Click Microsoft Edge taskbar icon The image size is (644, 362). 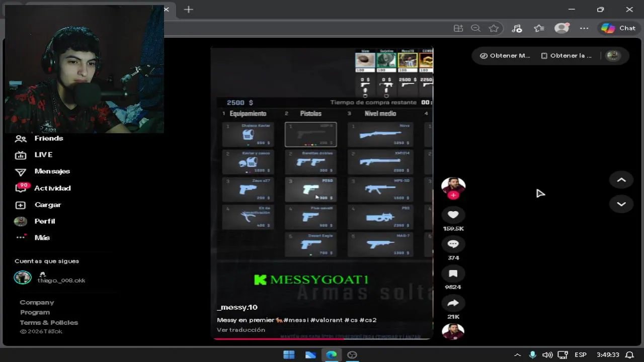click(332, 355)
